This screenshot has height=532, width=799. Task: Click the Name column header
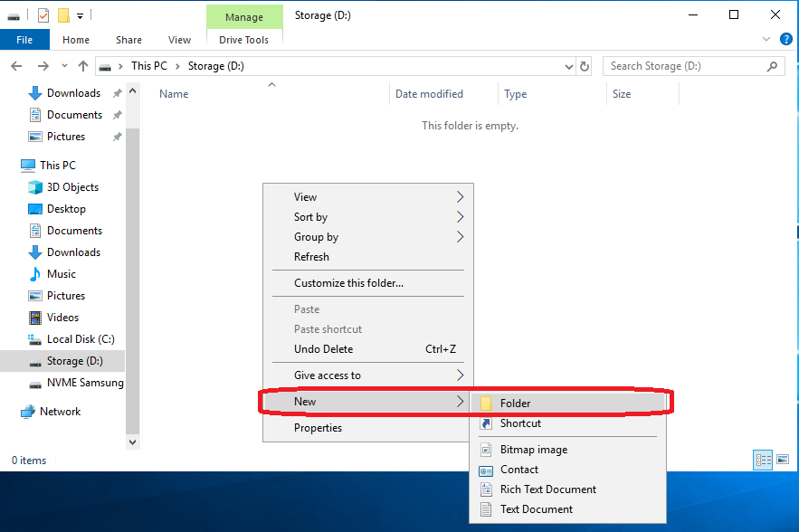pos(174,94)
